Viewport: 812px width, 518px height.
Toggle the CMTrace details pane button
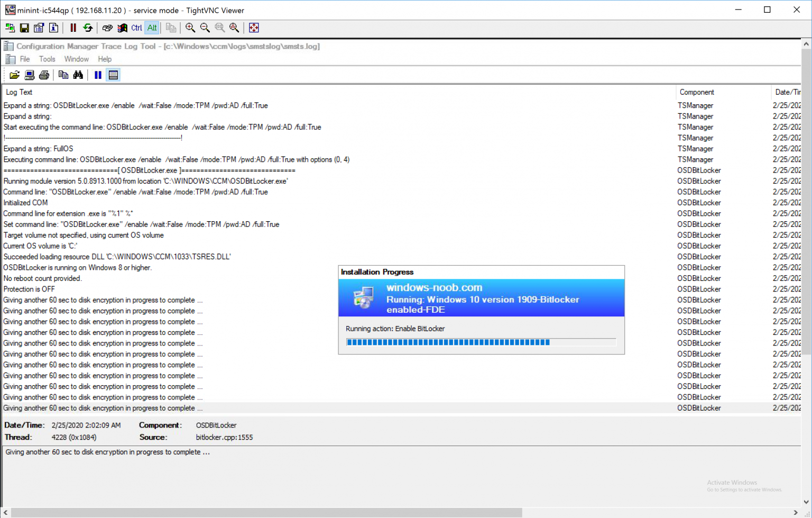(113, 75)
